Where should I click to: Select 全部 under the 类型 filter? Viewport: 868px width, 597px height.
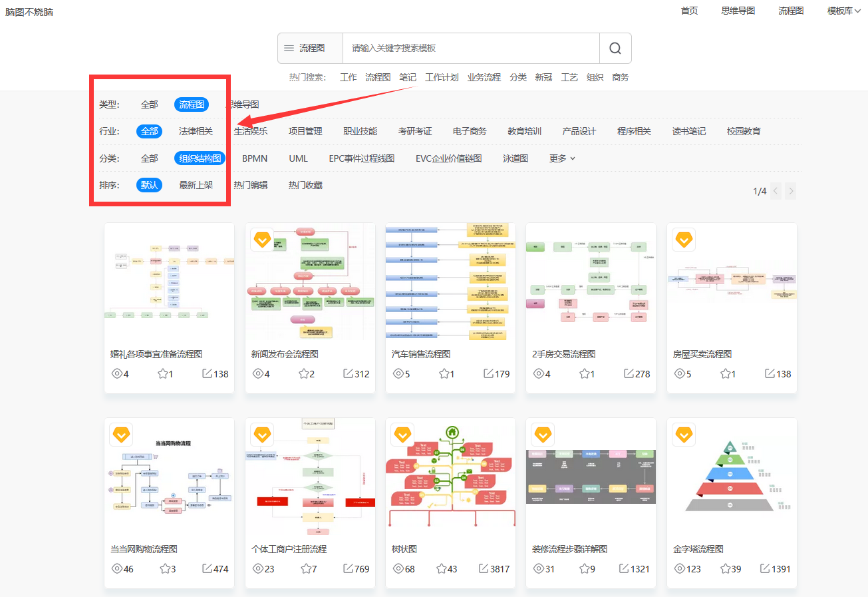(x=149, y=104)
